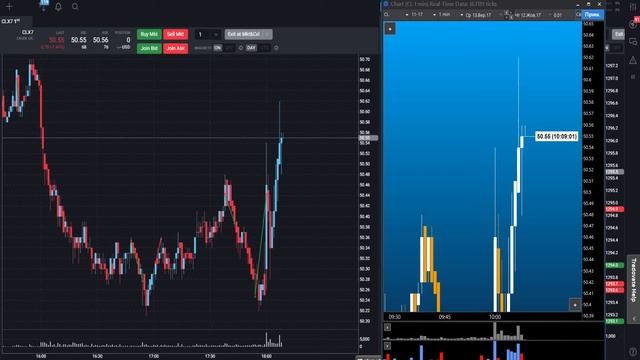Click the 17:00 time label on left chart
The height and width of the screenshot is (360, 640).
coord(153,356)
